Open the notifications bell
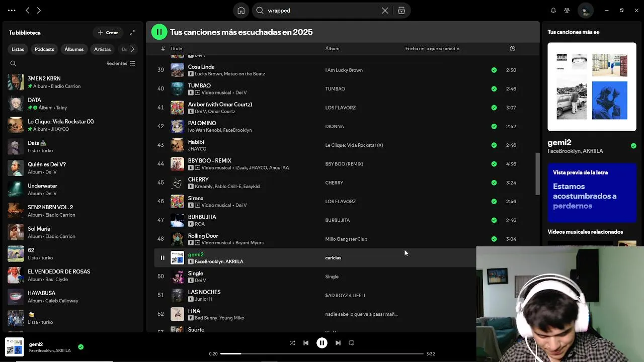Image resolution: width=644 pixels, height=362 pixels. coord(553,11)
